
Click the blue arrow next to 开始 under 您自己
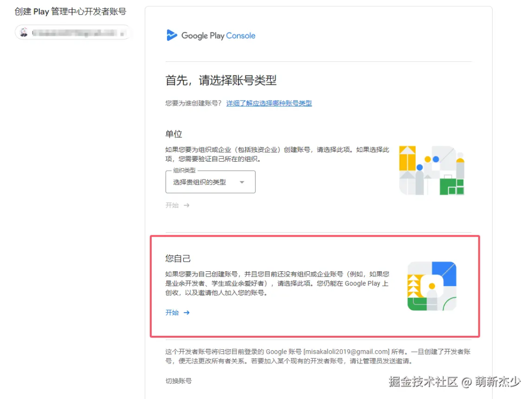(187, 313)
